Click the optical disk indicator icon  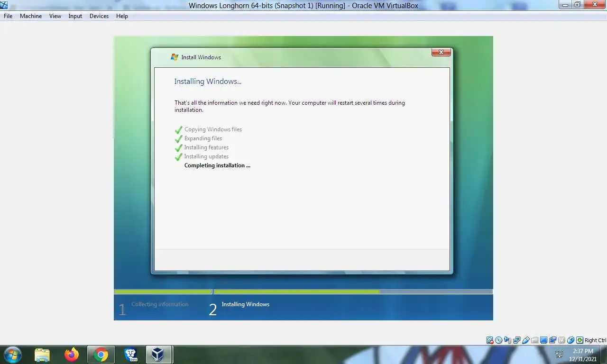click(498, 340)
